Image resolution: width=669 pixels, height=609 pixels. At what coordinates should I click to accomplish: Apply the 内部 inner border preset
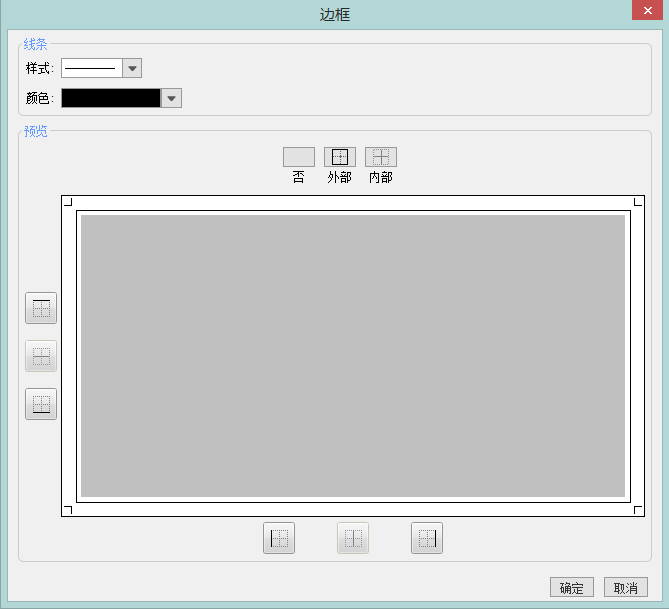coord(381,157)
